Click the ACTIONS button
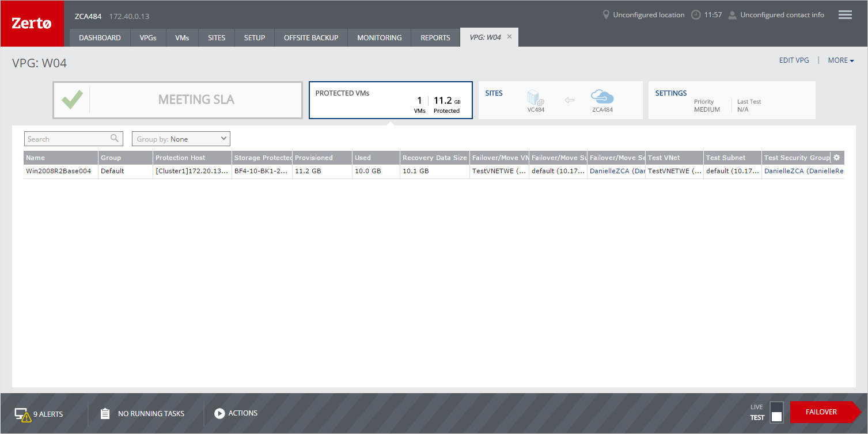This screenshot has width=868, height=434. tap(243, 413)
